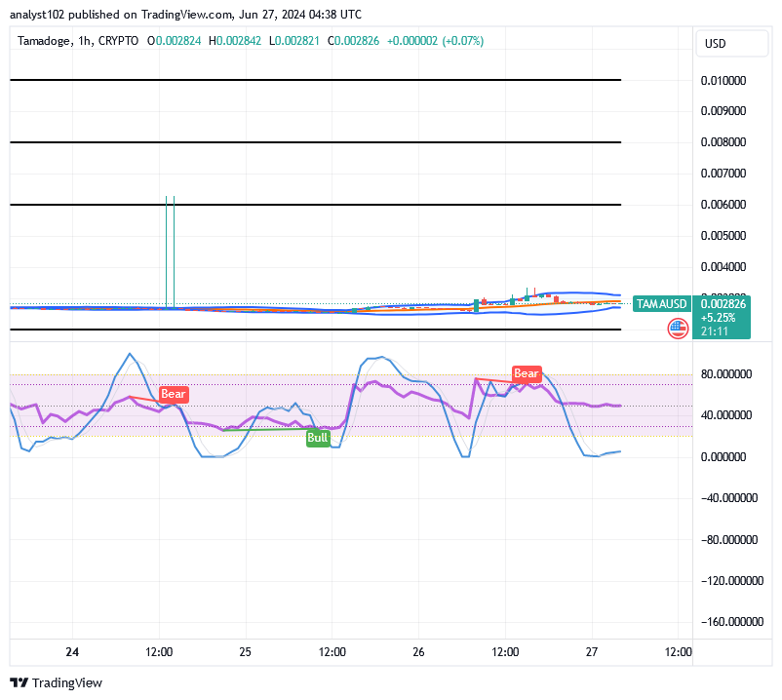Click the 0.004000 price axis label
Viewport: 782px width, 700px height.
[723, 267]
